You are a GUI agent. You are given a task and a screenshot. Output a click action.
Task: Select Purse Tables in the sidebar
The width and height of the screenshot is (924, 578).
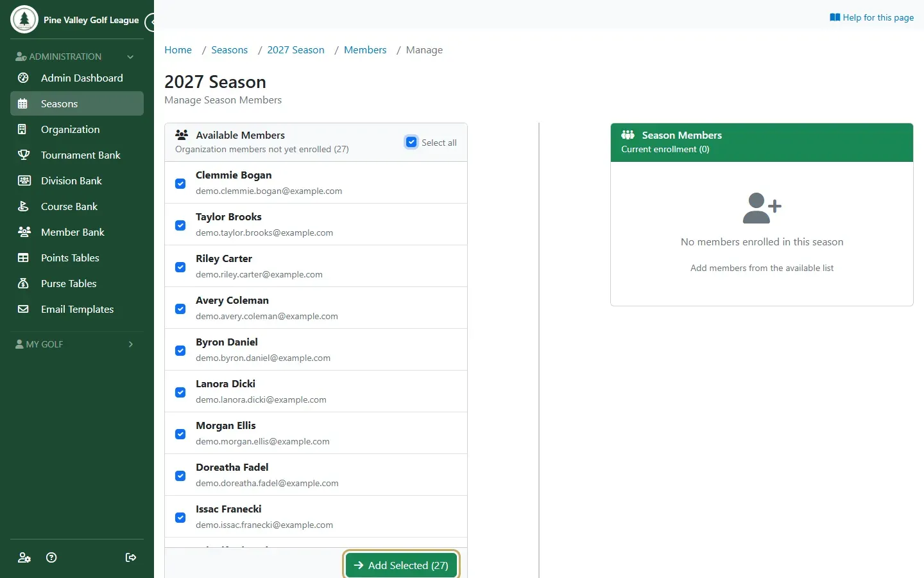coord(77,283)
